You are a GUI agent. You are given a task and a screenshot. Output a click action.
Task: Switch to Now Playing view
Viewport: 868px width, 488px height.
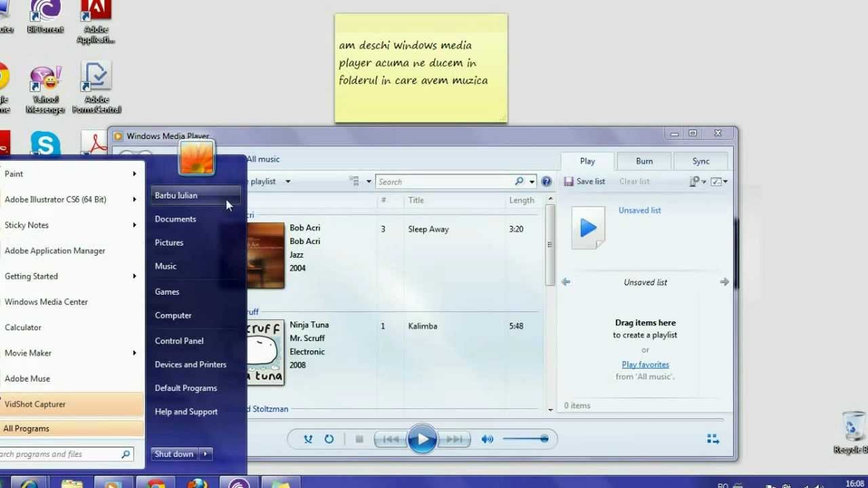pos(713,439)
